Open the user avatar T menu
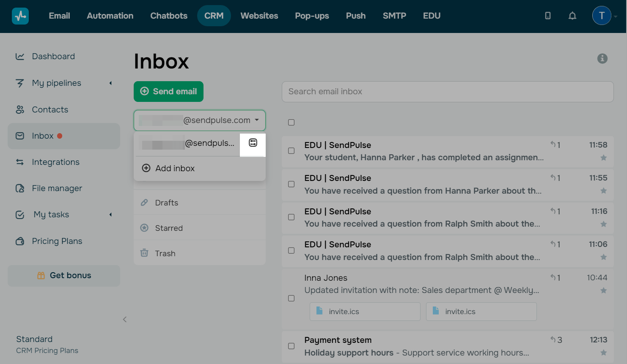 point(602,16)
